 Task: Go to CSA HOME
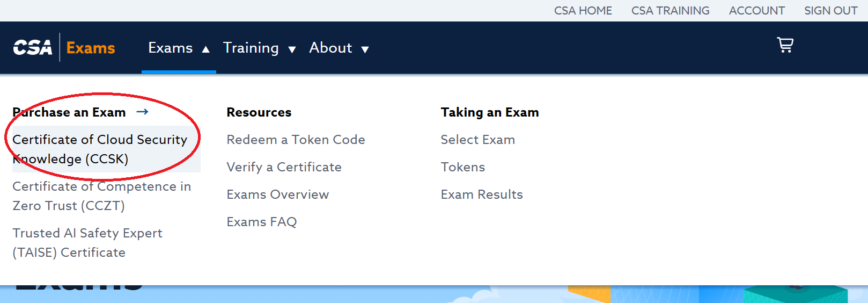(583, 11)
